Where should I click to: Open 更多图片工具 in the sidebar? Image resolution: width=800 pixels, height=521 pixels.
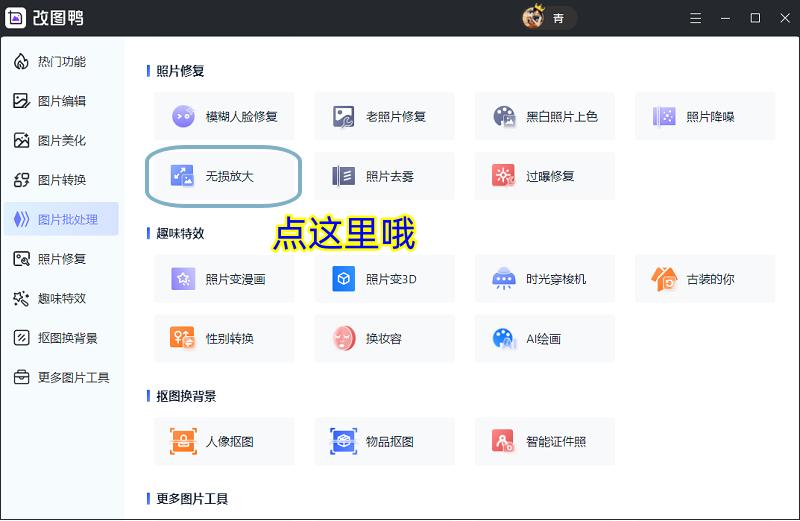point(61,377)
